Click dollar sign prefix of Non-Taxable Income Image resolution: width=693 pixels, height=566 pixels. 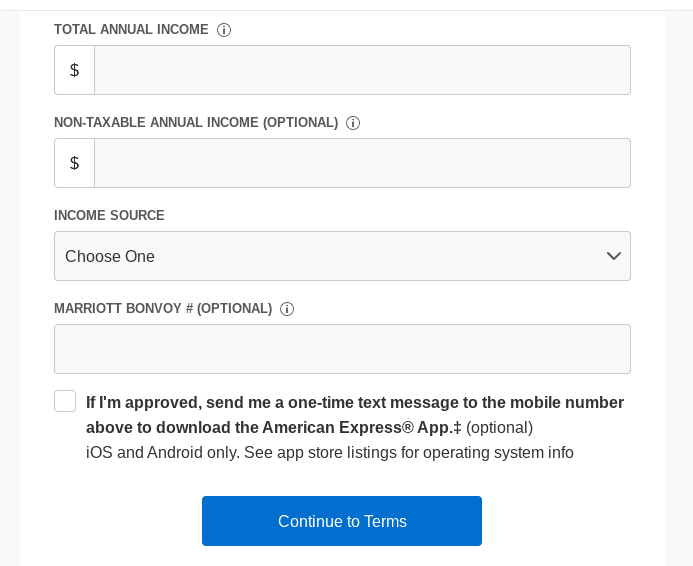[74, 163]
